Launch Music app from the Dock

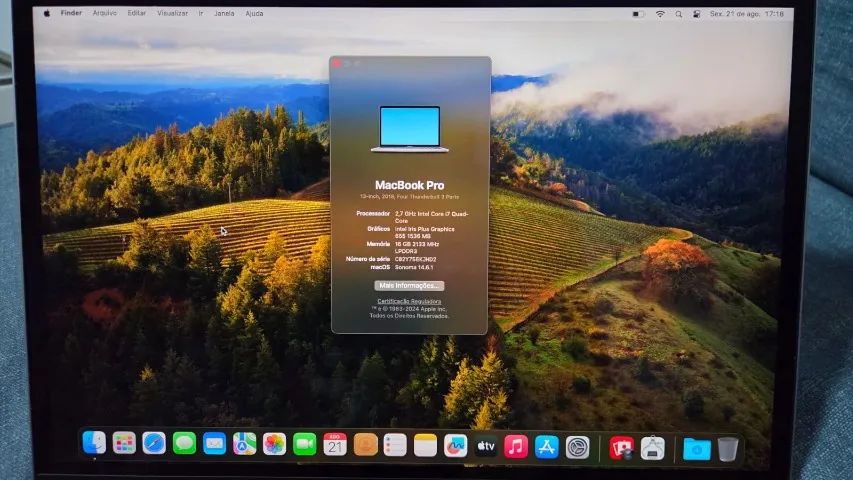(516, 446)
